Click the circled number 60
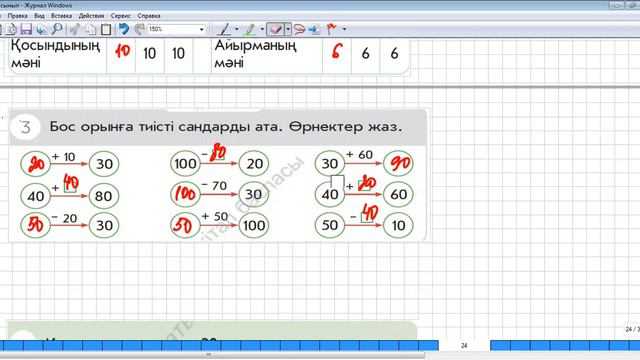 [x=398, y=195]
